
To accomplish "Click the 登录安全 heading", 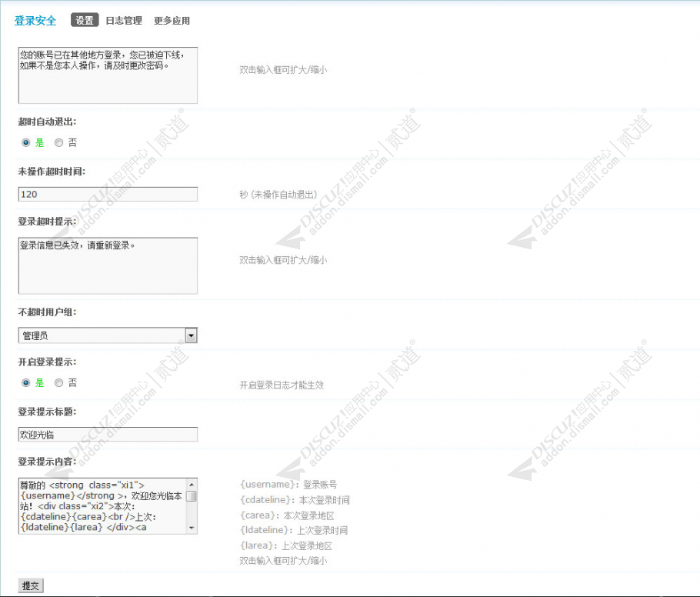I will [35, 21].
